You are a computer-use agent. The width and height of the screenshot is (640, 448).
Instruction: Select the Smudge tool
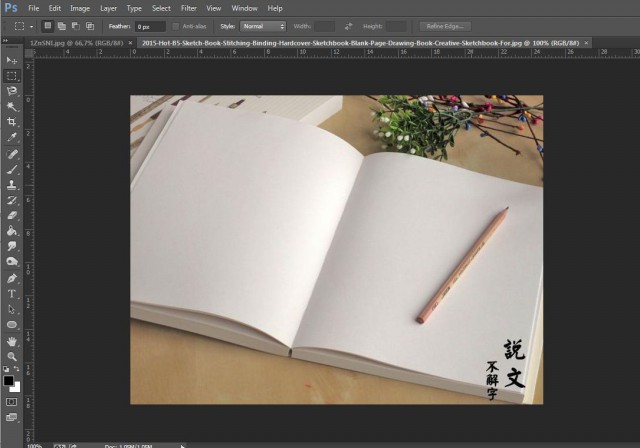click(11, 246)
